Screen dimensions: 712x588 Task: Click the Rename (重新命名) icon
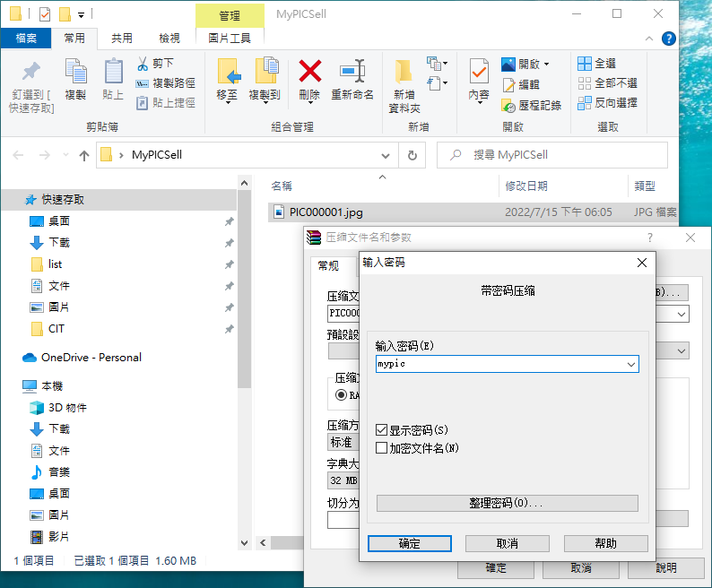(x=352, y=72)
